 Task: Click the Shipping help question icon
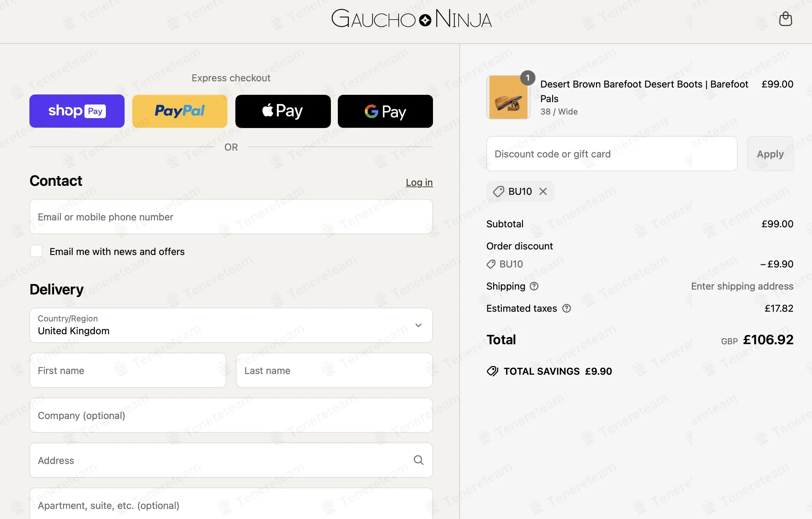[534, 286]
